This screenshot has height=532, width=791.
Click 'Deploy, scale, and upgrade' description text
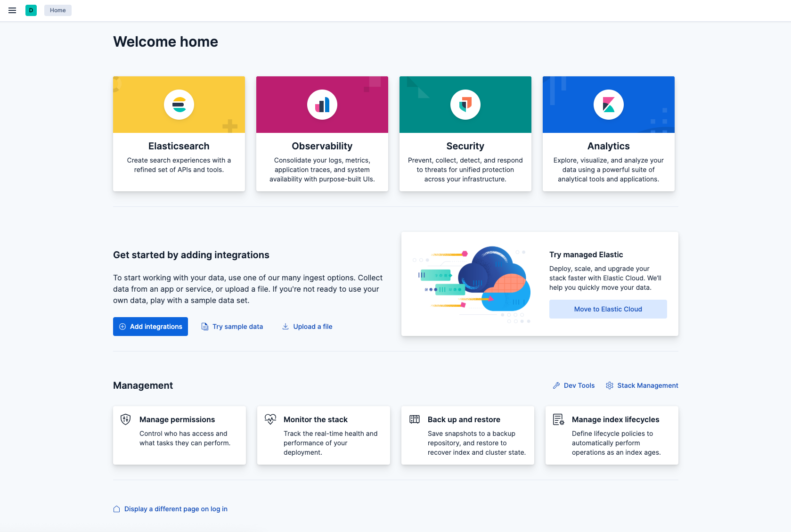[x=605, y=278]
